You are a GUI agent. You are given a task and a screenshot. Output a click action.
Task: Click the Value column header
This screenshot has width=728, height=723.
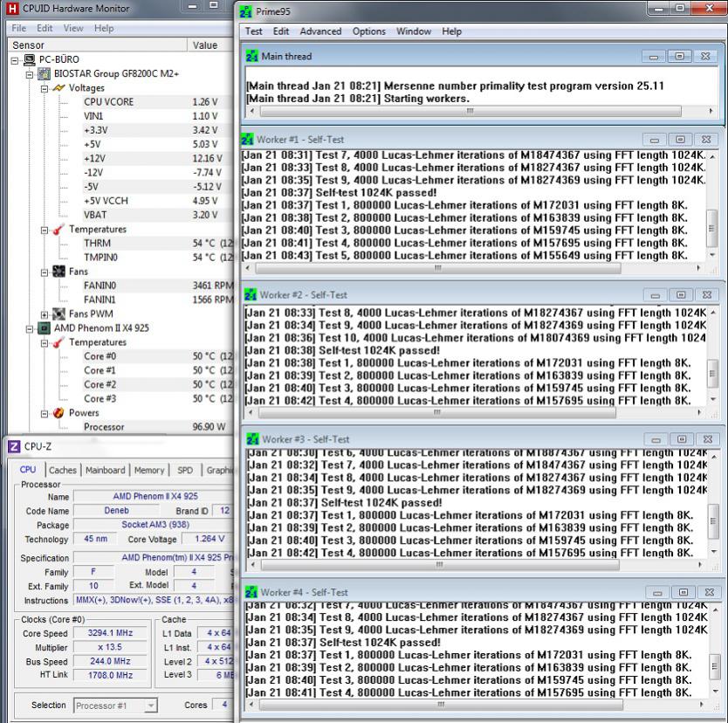[211, 45]
